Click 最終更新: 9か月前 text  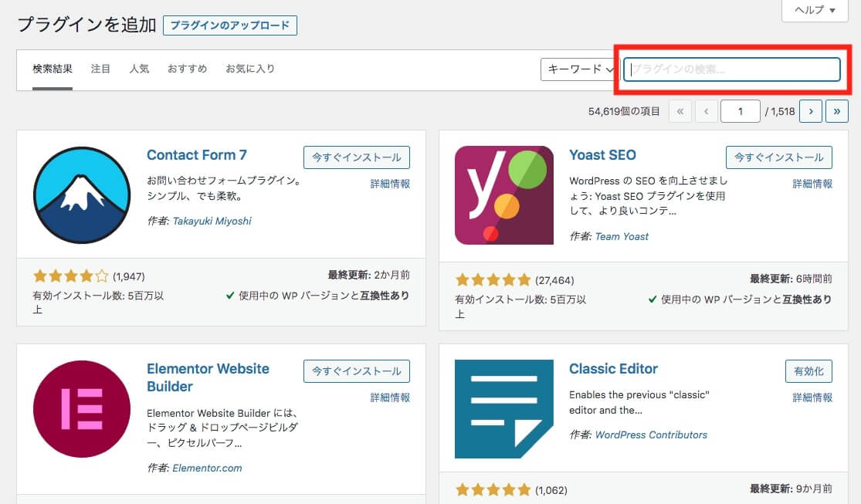(x=791, y=489)
